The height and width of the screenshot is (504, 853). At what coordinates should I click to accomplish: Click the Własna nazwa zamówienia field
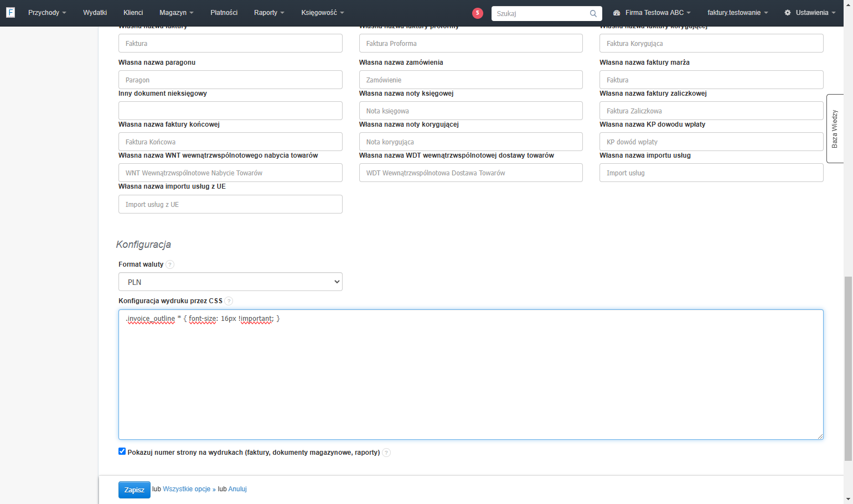point(471,80)
